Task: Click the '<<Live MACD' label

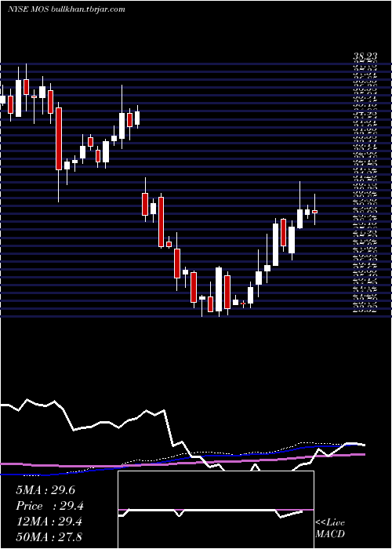Action: click(x=330, y=529)
